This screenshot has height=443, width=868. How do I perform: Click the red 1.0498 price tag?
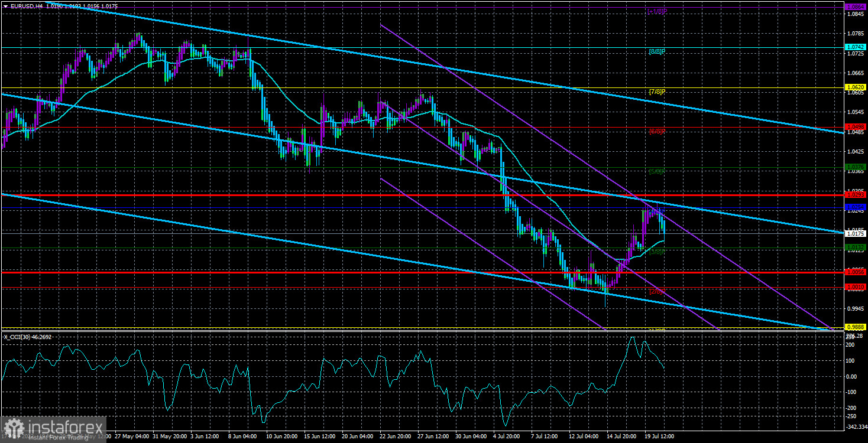point(856,127)
